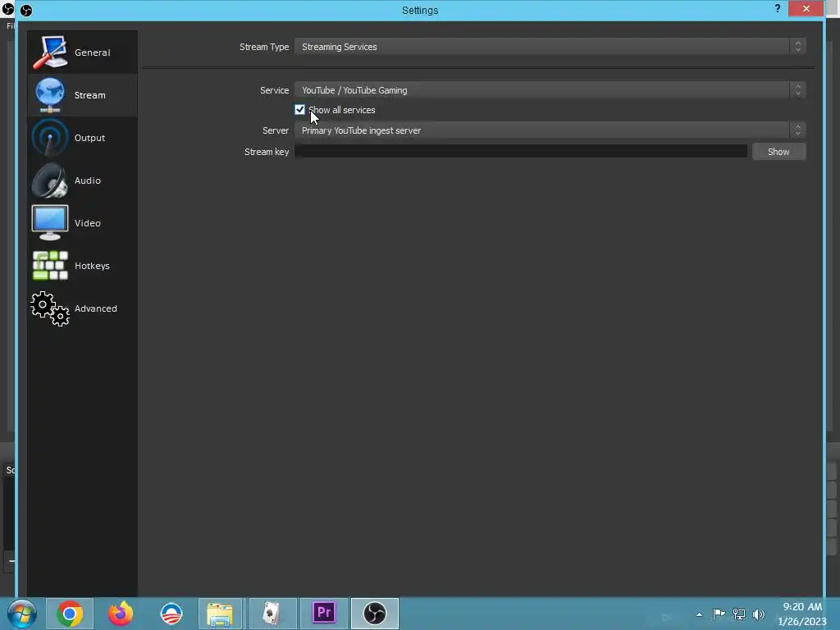The image size is (840, 630).
Task: Open the Video monitor icon
Action: pyautogui.click(x=50, y=223)
